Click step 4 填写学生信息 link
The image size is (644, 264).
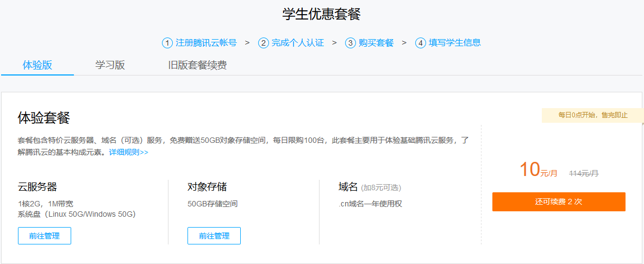pyautogui.click(x=448, y=43)
